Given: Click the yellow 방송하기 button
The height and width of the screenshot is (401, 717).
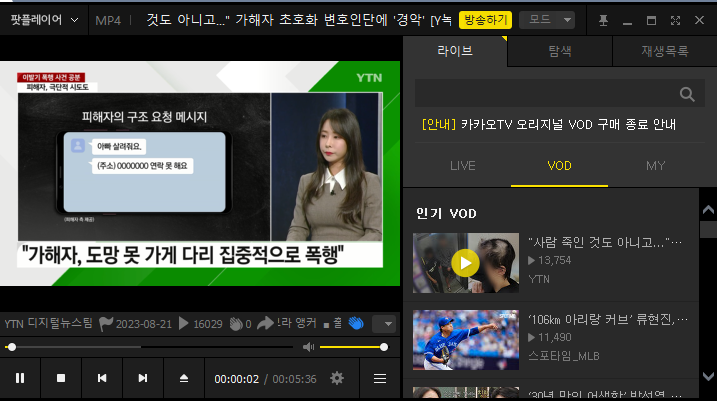Looking at the screenshot, I should pyautogui.click(x=486, y=20).
